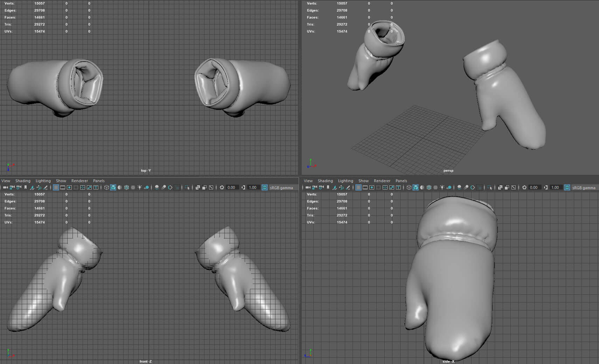Enable Film Gate in front viewport toolbar
This screenshot has height=364, width=599.
[63, 187]
